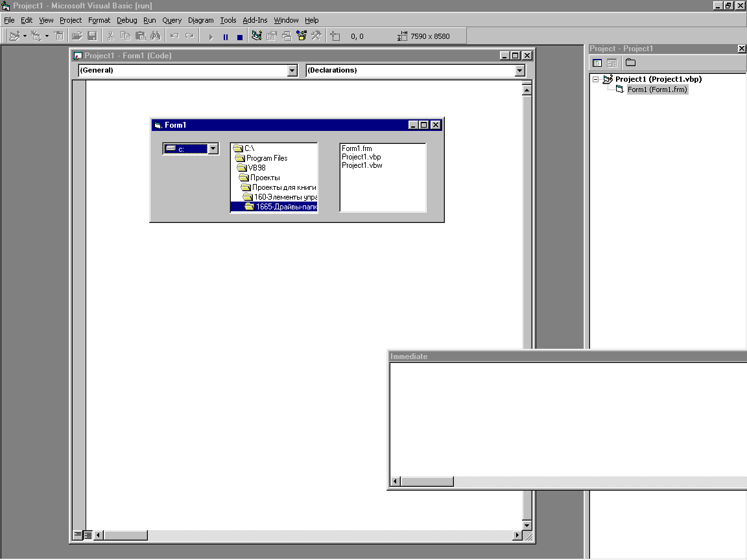Select the 160-Элементы упра folder
This screenshot has height=560, width=747.
[x=274, y=197]
